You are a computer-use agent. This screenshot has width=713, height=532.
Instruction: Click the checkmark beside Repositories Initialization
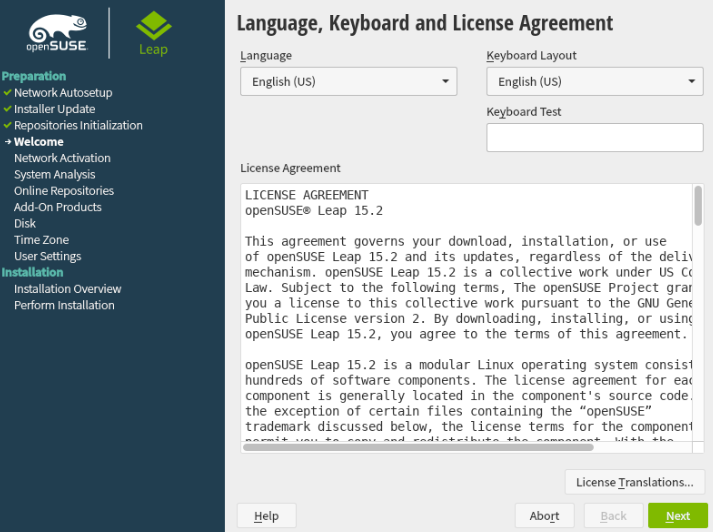click(x=7, y=125)
